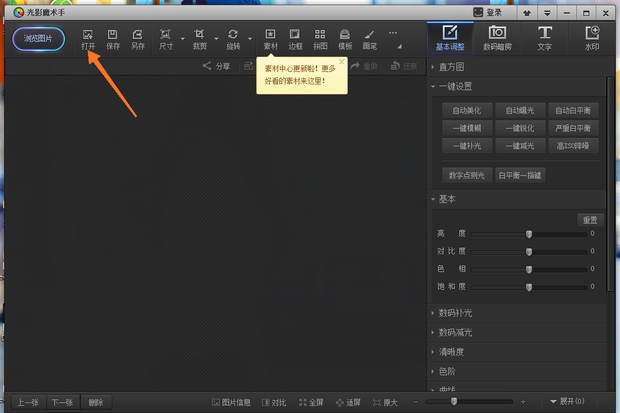Expand the 直方图 histogram section
620x413 pixels.
[451, 67]
